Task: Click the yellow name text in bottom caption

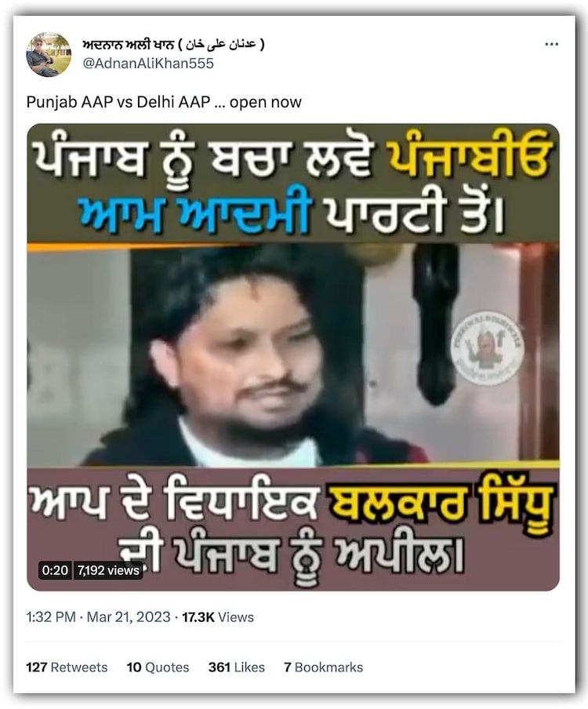Action: 442,506
